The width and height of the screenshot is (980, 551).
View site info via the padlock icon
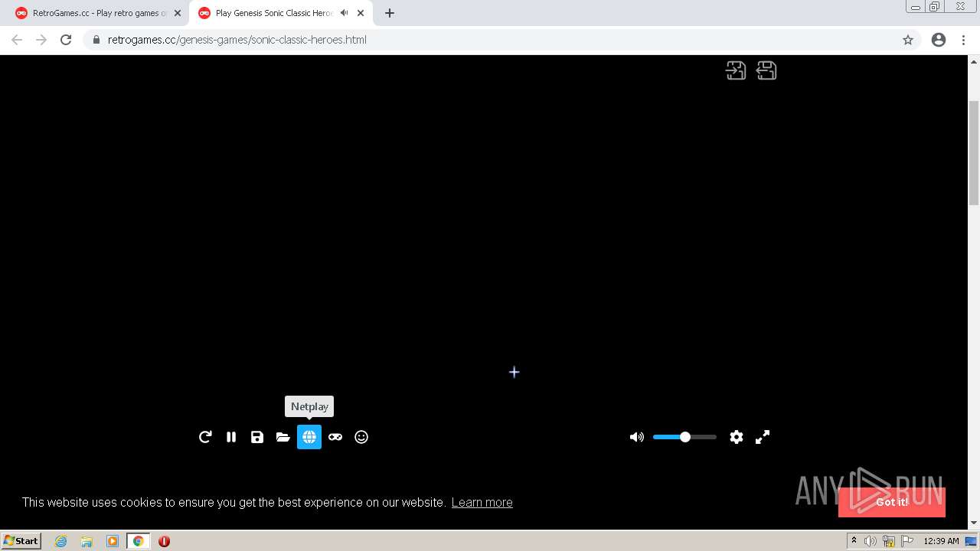click(x=96, y=40)
